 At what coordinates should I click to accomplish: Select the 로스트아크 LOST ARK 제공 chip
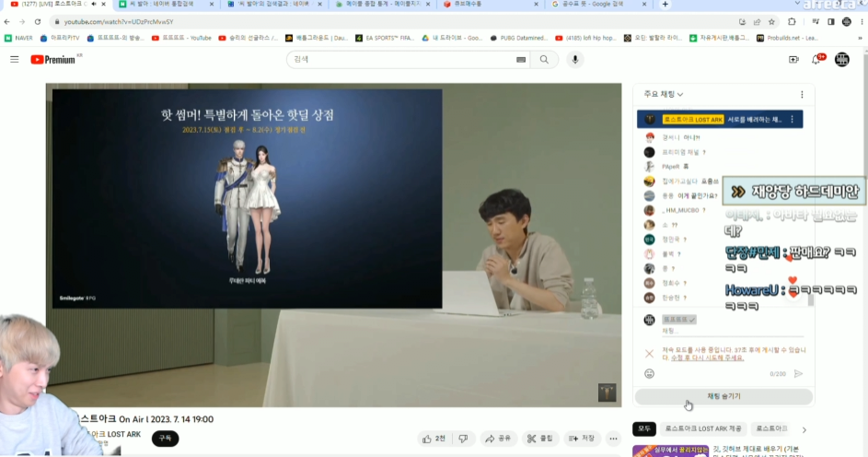tap(702, 428)
